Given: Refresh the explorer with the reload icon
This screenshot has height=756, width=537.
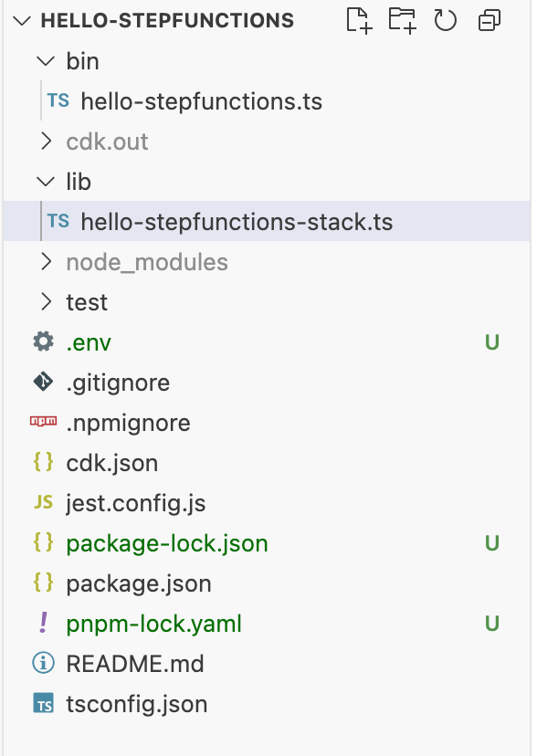Looking at the screenshot, I should point(445,21).
